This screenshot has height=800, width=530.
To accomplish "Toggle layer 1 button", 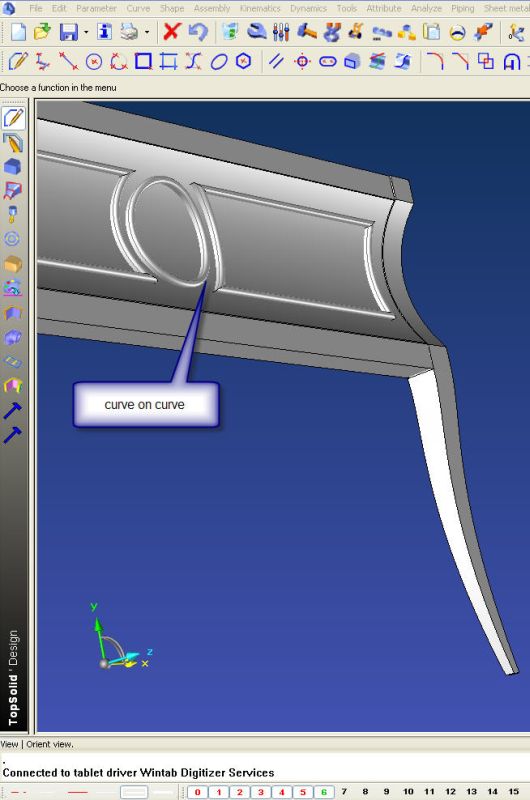I will [219, 792].
